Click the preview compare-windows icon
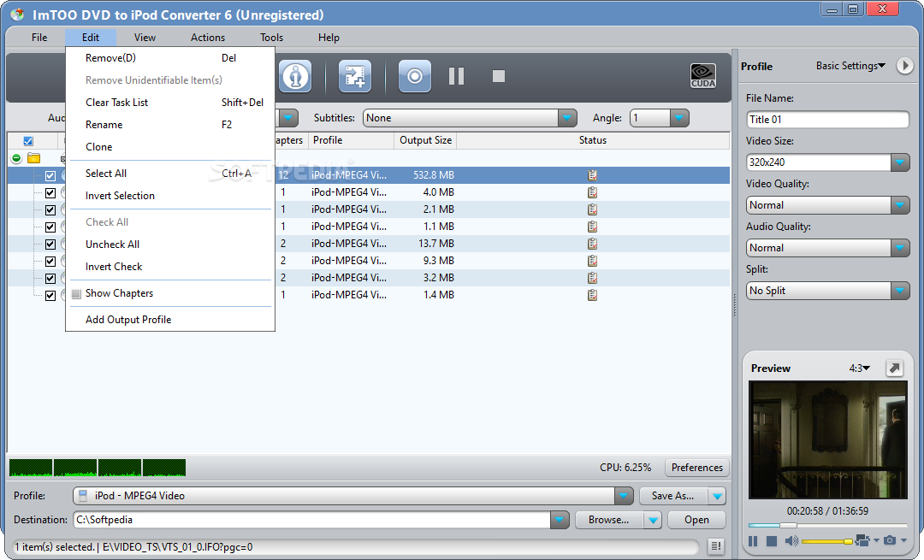The height and width of the screenshot is (560, 924). tap(862, 540)
